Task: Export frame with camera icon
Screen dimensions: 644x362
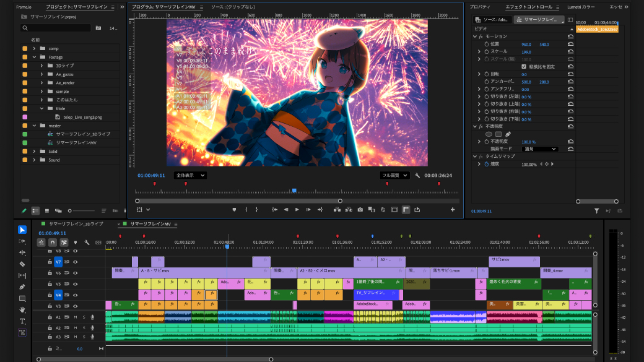Action: (x=360, y=210)
